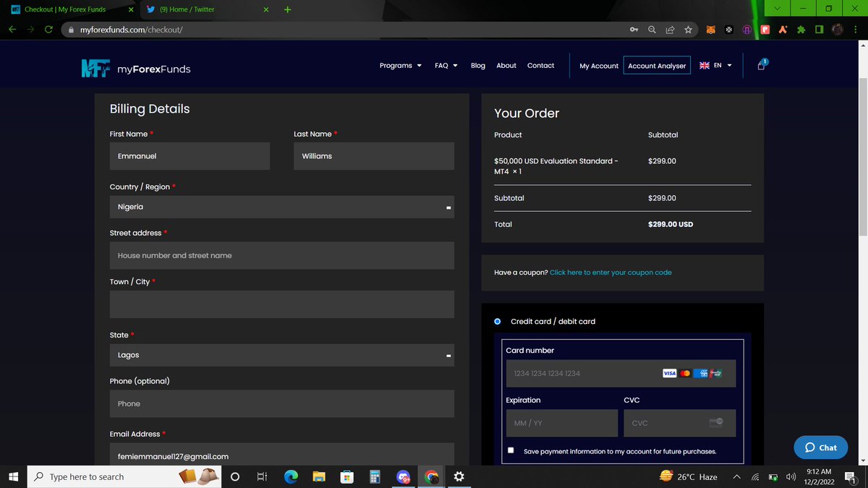Expand the Programs dropdown menu
The width and height of the screenshot is (868, 488).
401,66
